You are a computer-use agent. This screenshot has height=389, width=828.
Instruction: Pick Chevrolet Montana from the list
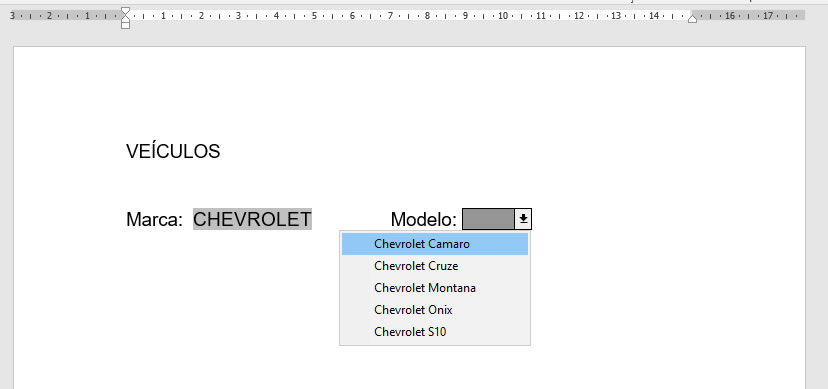point(435,288)
